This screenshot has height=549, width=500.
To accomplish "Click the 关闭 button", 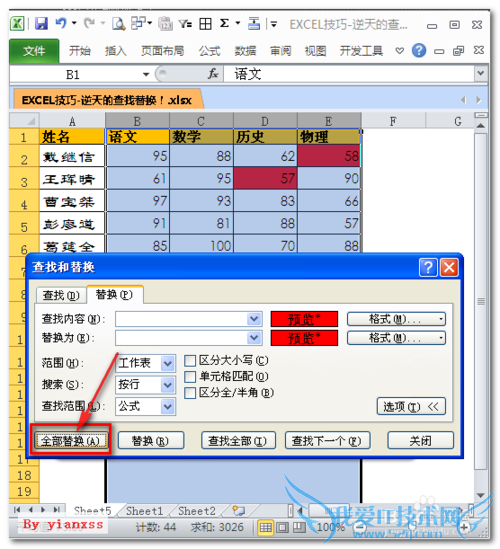I will click(x=421, y=440).
